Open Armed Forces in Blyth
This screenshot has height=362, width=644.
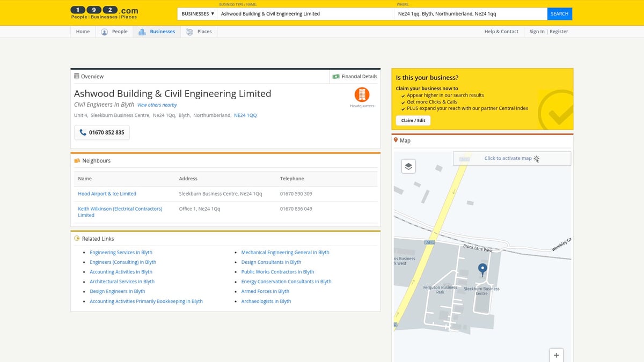[x=265, y=291]
